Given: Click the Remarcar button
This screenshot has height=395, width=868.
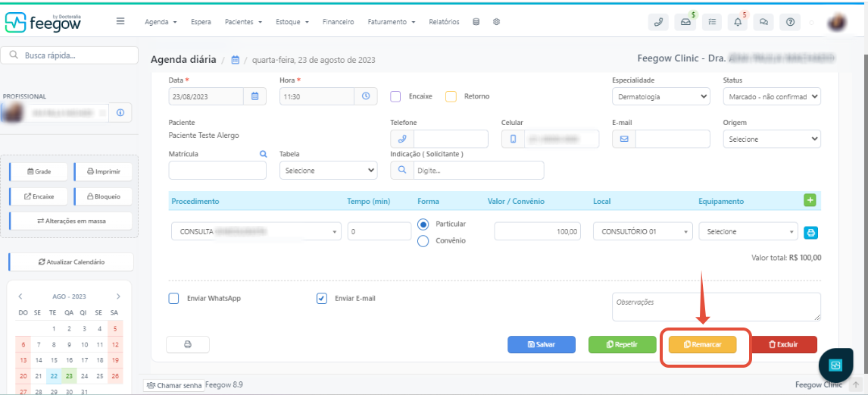Looking at the screenshot, I should [x=702, y=345].
